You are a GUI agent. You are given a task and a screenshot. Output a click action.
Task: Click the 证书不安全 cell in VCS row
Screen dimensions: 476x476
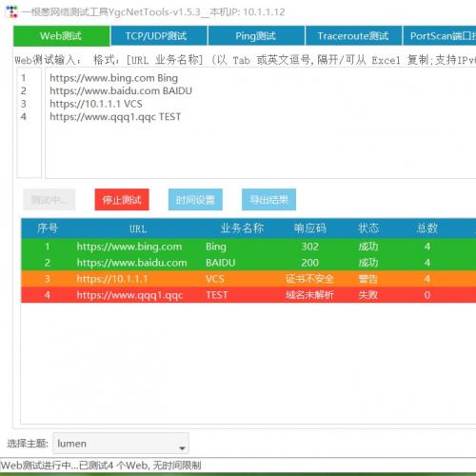[x=309, y=279]
